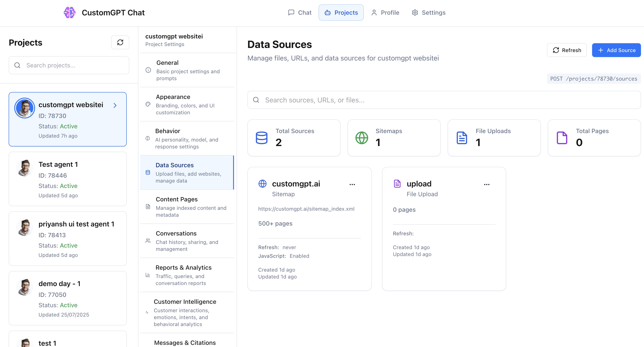The width and height of the screenshot is (644, 347).
Task: Click the 500+ pages text
Action: (x=275, y=223)
